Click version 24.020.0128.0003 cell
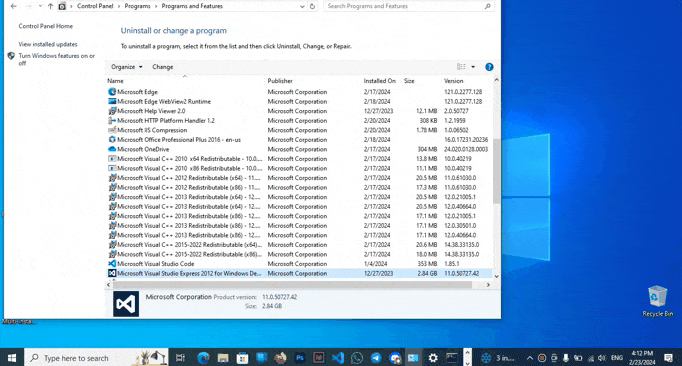Viewport: 682px width, 366px height. [x=466, y=149]
